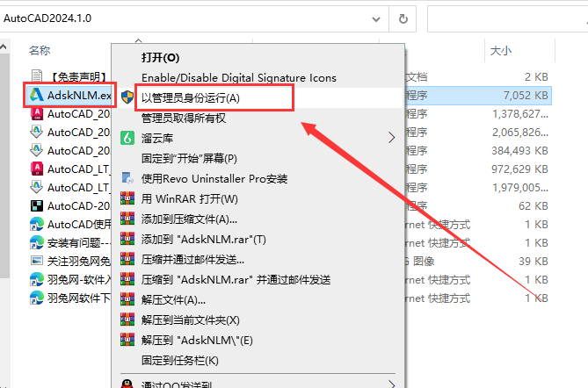
Task: Select 使用Revo Uninstaller Pro安装
Action: click(214, 179)
